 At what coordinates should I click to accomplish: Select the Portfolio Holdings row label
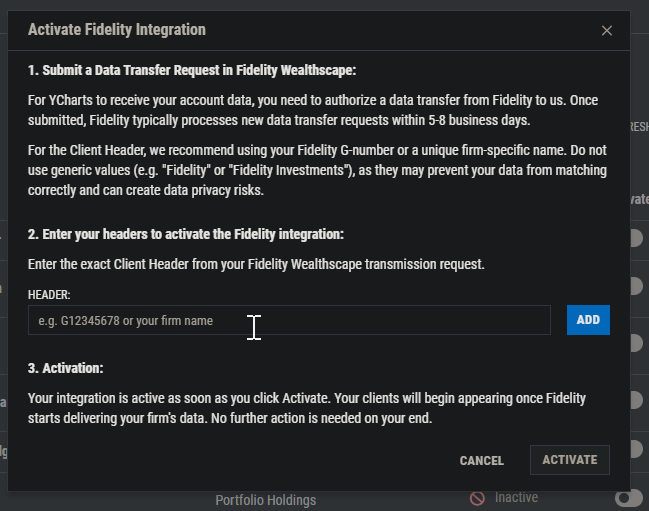266,500
